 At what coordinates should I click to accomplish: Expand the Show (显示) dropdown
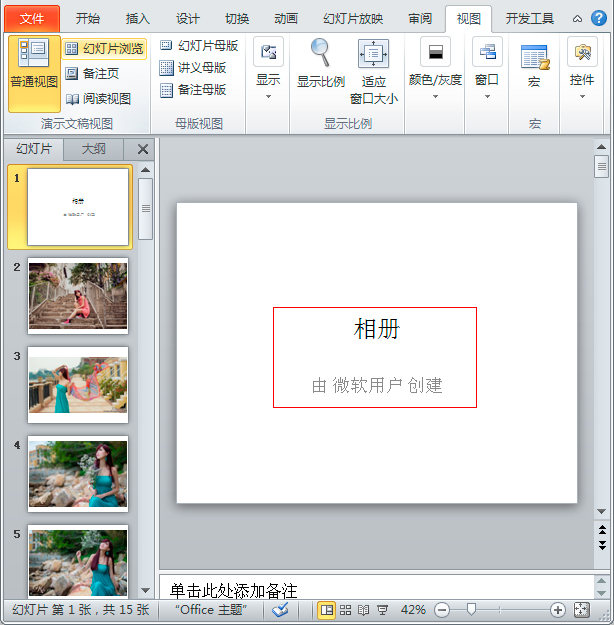click(x=268, y=69)
